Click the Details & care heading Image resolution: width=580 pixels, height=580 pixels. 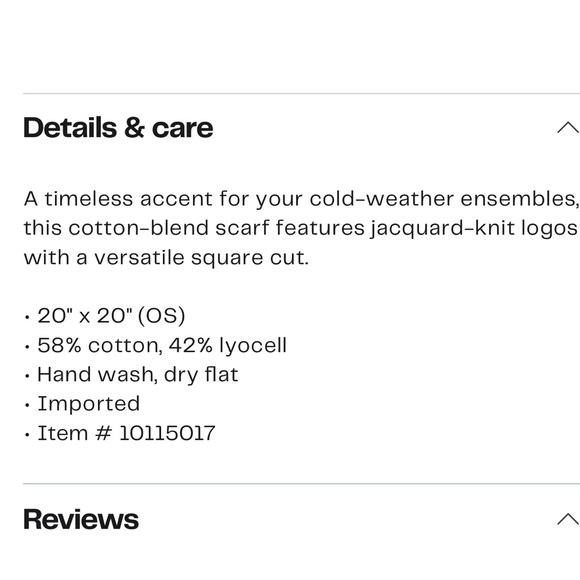118,128
